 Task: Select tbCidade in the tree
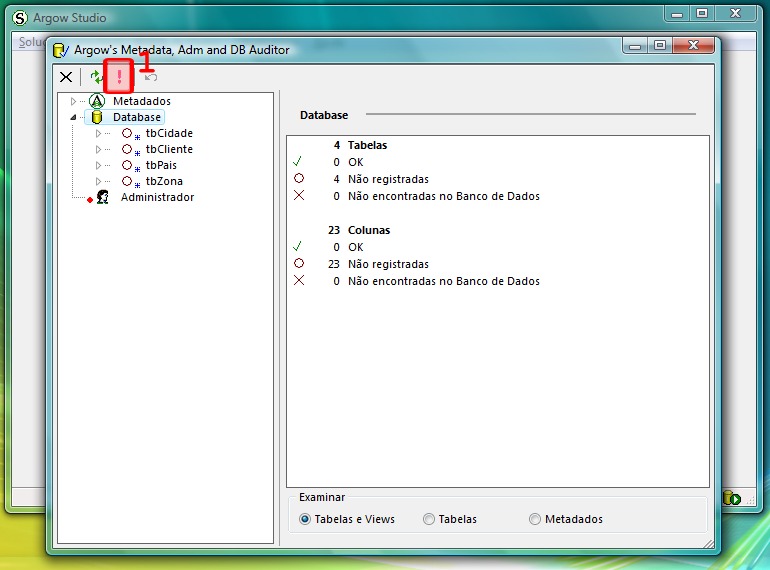[x=169, y=133]
